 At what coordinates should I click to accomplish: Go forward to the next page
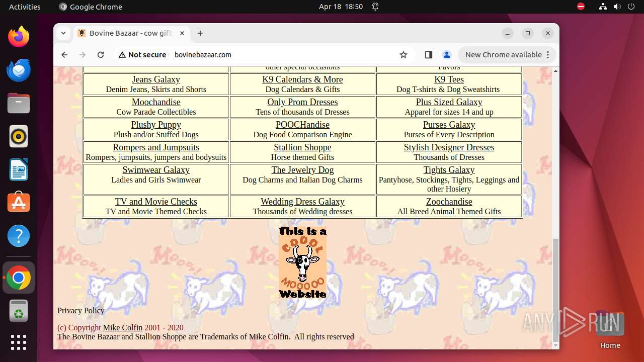pos(83,55)
